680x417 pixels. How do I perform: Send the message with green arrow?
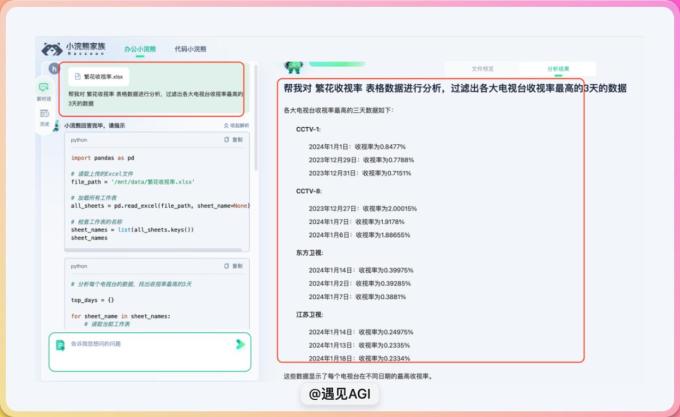point(240,344)
